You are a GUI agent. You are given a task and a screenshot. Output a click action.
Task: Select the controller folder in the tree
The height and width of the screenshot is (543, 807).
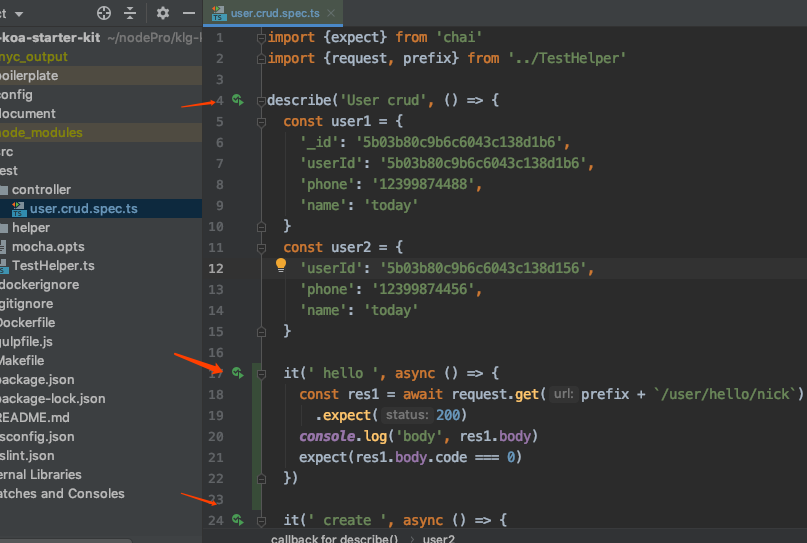click(40, 189)
